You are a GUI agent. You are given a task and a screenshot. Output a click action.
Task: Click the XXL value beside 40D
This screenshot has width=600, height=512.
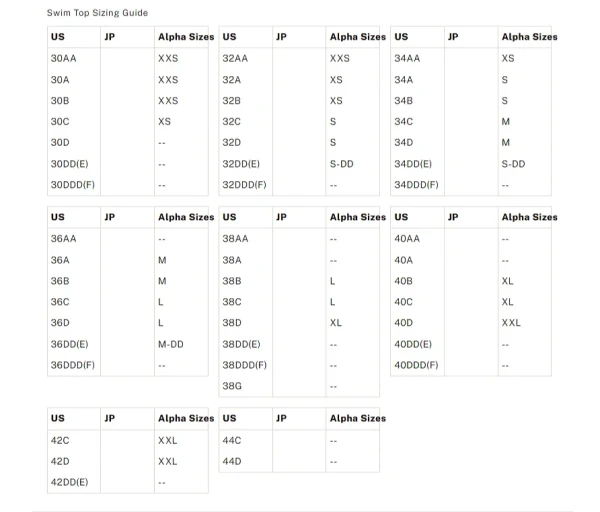(x=511, y=323)
